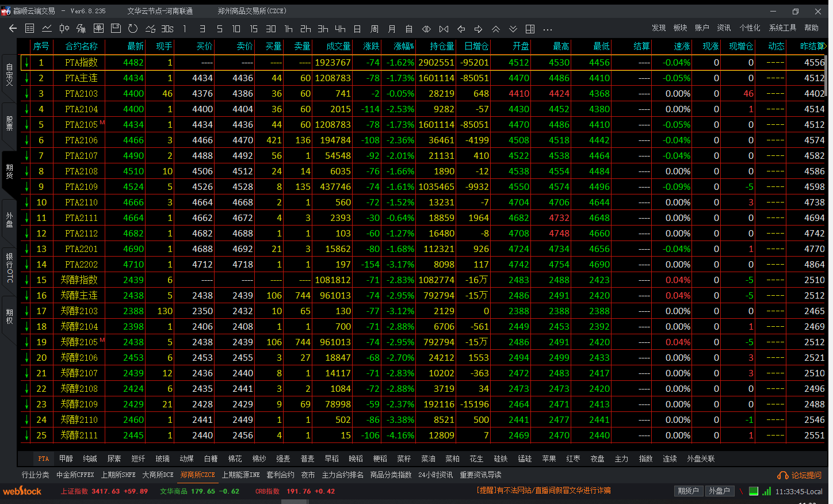Select the 30s period button
This screenshot has height=504, width=833.
coord(167,28)
